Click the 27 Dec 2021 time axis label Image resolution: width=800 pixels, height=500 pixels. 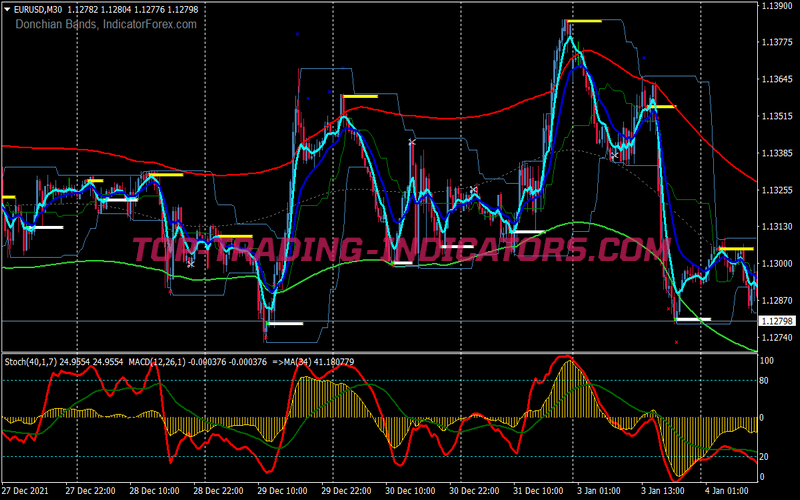[26, 491]
